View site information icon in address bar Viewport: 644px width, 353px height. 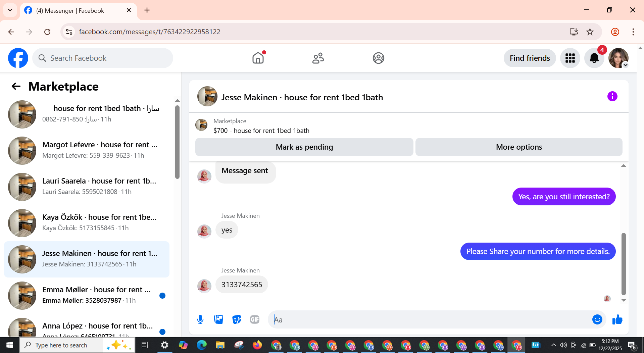(x=69, y=32)
